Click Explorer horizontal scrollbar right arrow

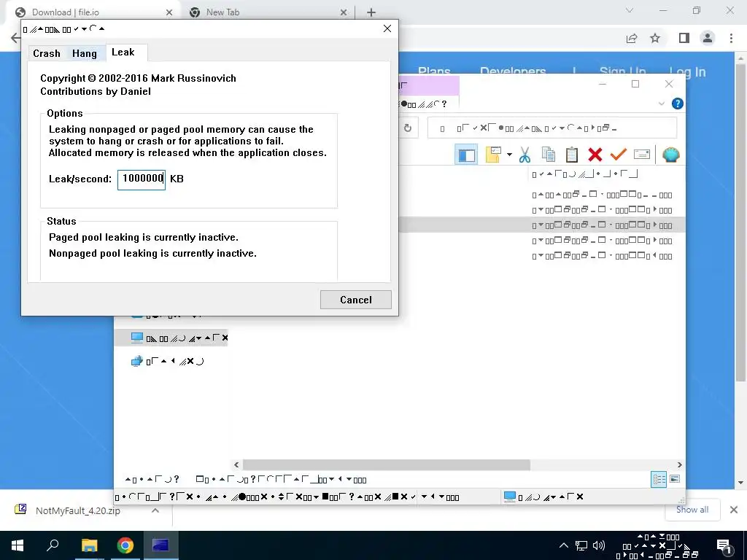(679, 464)
